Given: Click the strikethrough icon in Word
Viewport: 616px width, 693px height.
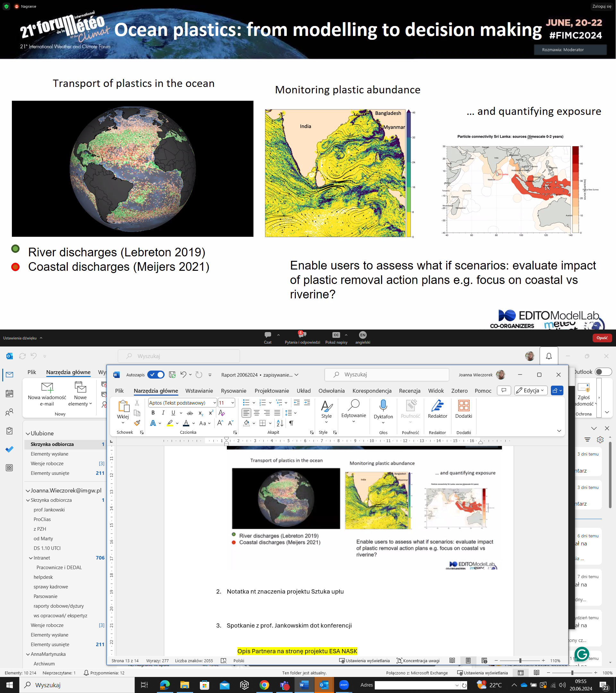Looking at the screenshot, I should click(190, 413).
